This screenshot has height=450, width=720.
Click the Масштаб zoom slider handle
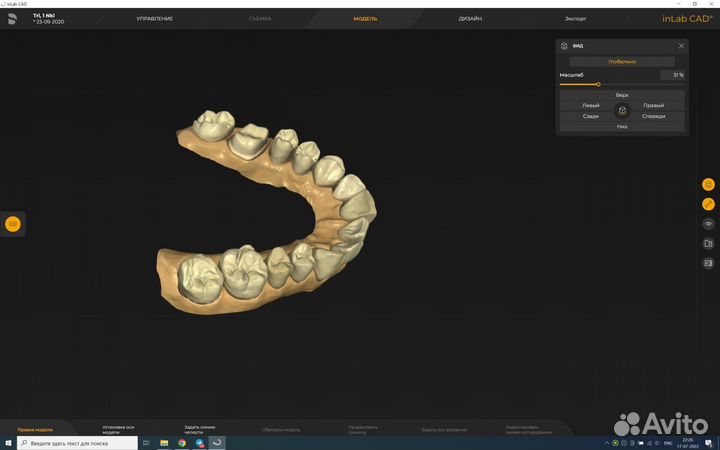(598, 84)
